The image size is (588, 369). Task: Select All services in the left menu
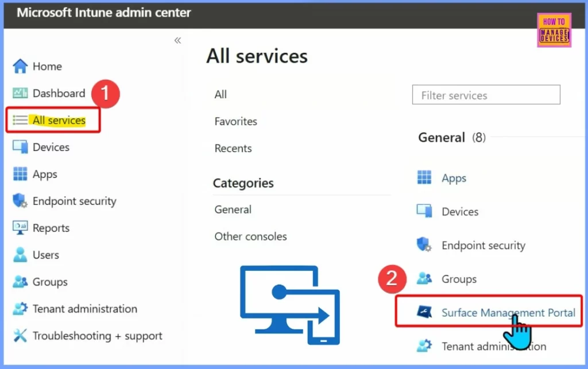tap(59, 121)
